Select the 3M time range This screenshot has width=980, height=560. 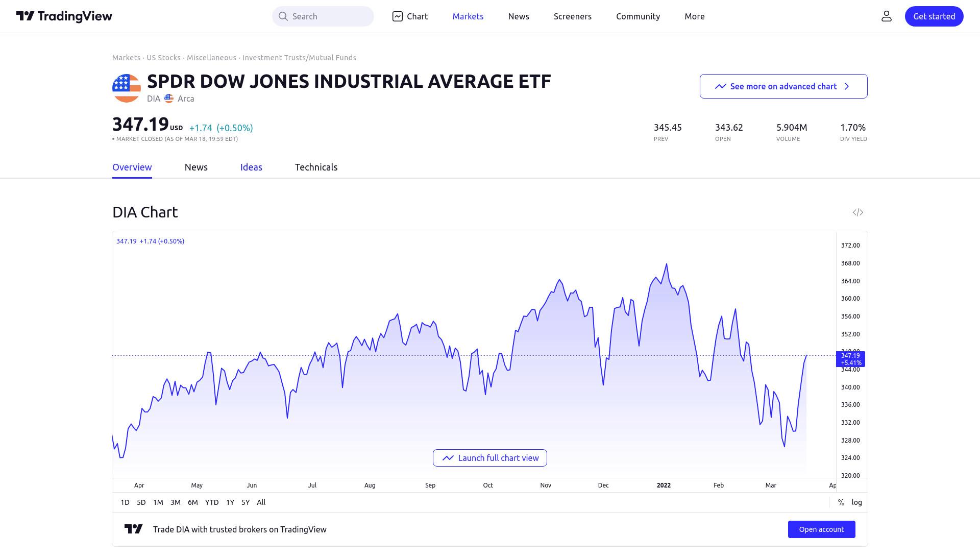click(176, 502)
